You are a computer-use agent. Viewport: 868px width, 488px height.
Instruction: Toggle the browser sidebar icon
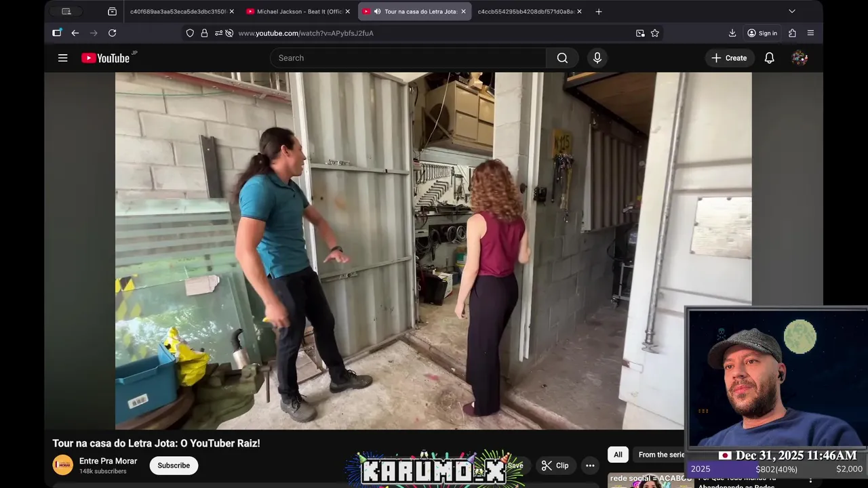pos(57,33)
